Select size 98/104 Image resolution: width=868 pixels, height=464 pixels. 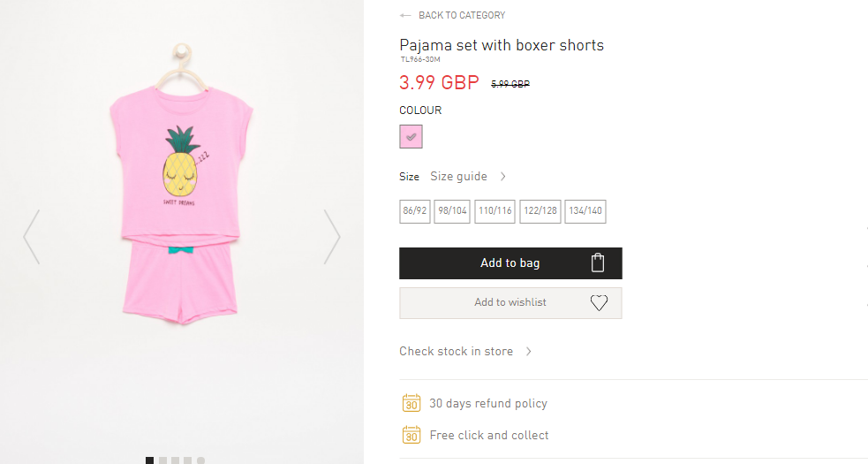click(452, 211)
